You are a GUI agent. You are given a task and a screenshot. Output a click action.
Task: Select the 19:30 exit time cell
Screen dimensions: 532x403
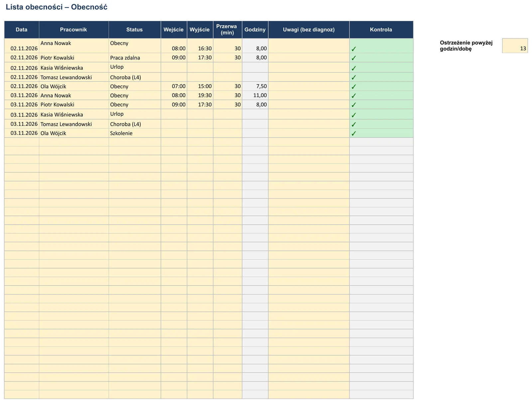(x=200, y=95)
